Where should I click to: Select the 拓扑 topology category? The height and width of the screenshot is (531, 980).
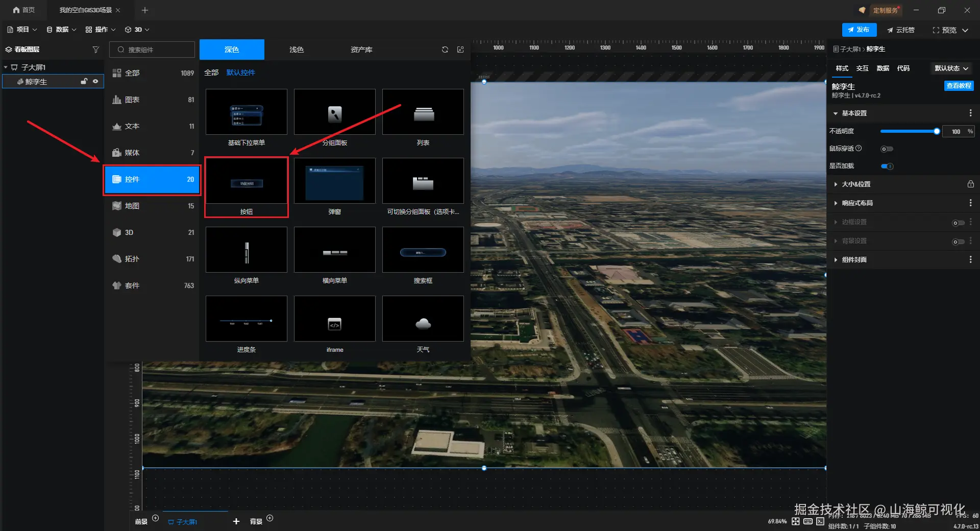click(x=153, y=259)
